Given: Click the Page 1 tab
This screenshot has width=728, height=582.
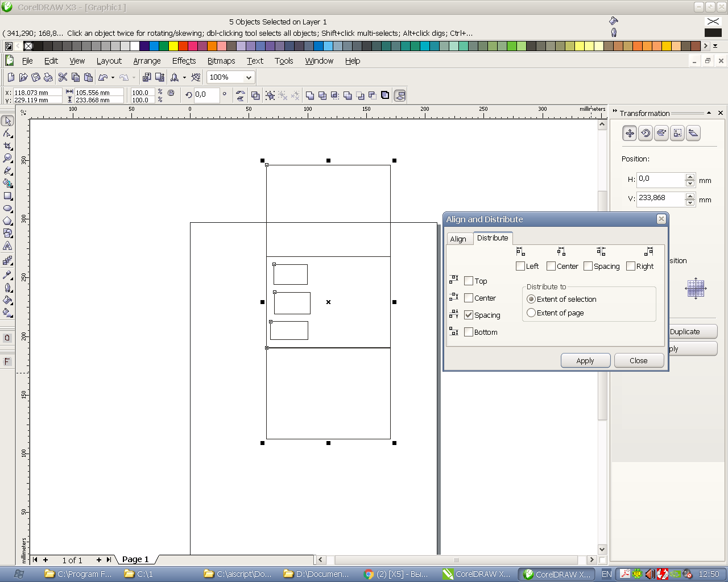Looking at the screenshot, I should click(x=135, y=559).
